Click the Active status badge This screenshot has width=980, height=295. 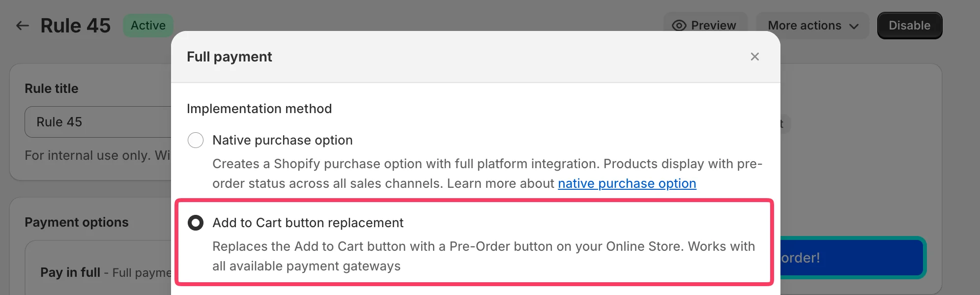(x=148, y=25)
